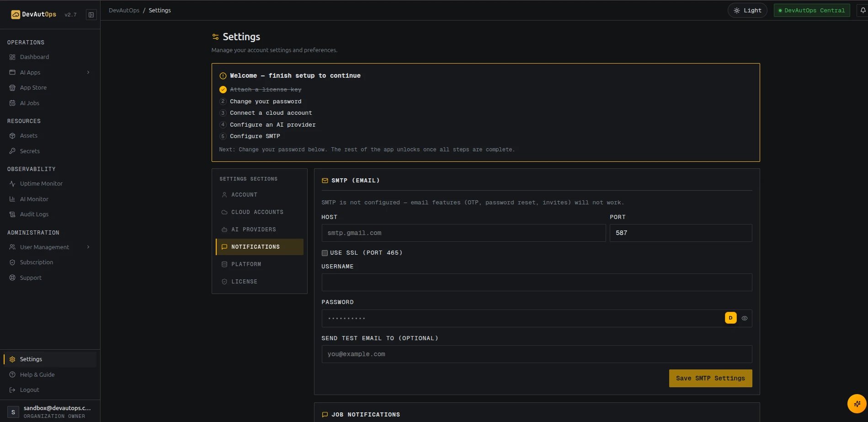Click the App Store storefront icon
Viewport: 868px width, 422px height.
12,88
